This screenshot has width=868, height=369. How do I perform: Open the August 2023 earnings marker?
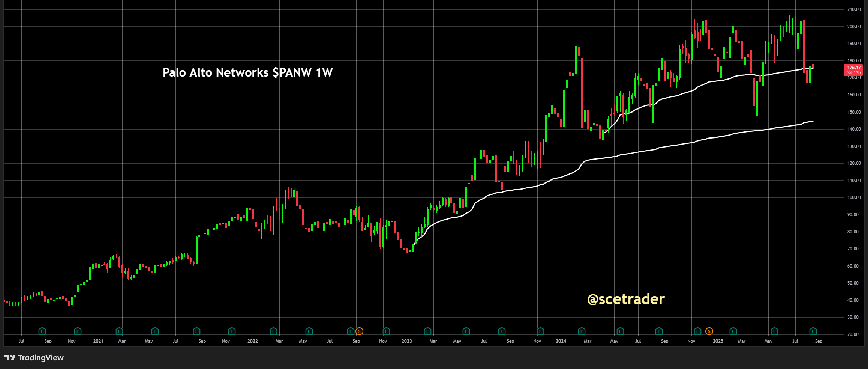click(x=502, y=331)
